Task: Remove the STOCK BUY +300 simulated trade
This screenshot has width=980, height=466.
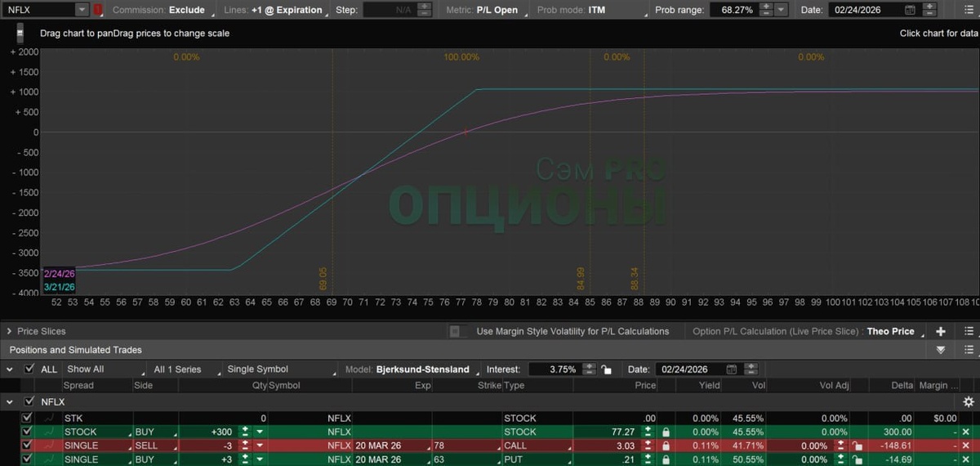Action: coord(965,432)
